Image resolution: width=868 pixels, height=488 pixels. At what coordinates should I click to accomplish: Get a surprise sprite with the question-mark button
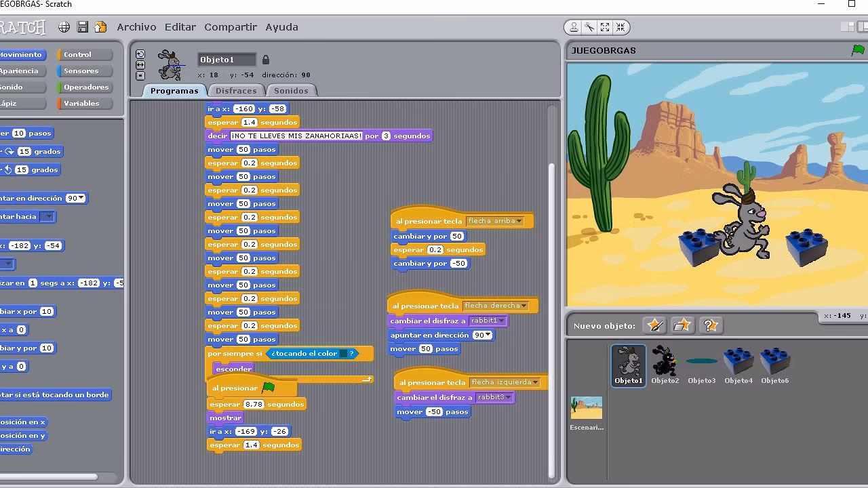coord(710,325)
